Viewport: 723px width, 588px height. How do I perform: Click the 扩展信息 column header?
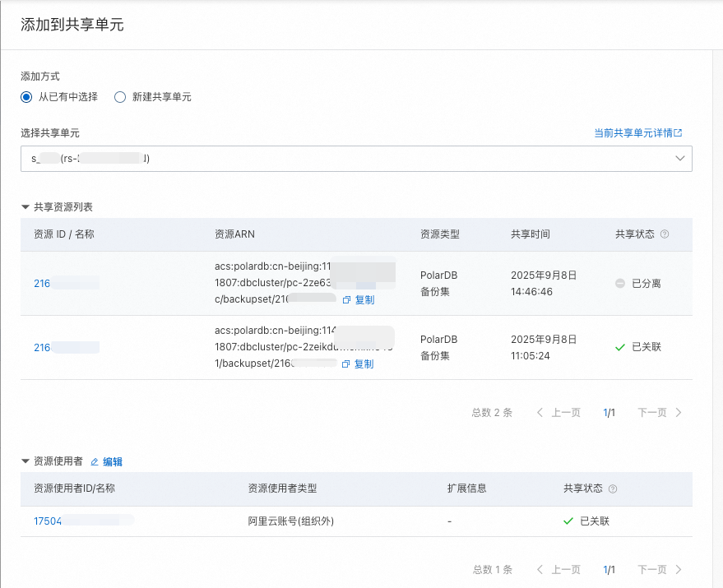(x=466, y=488)
